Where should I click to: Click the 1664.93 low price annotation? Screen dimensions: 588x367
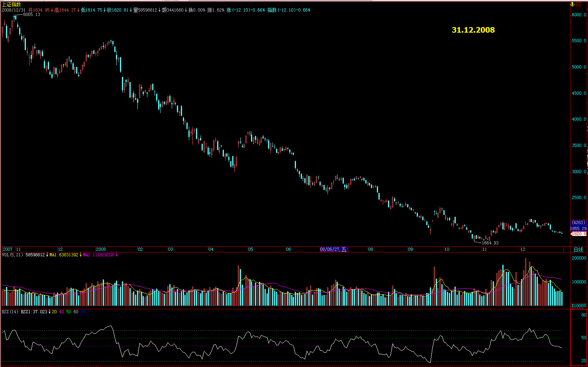pyautogui.click(x=490, y=243)
